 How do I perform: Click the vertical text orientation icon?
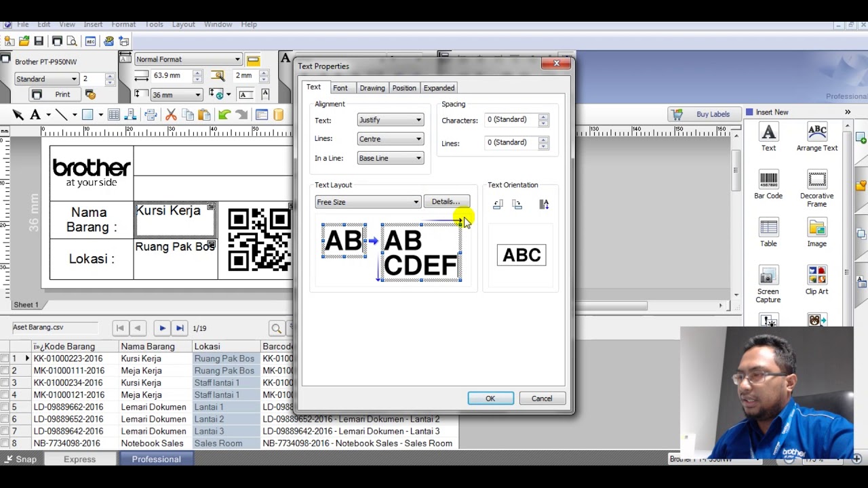(544, 204)
